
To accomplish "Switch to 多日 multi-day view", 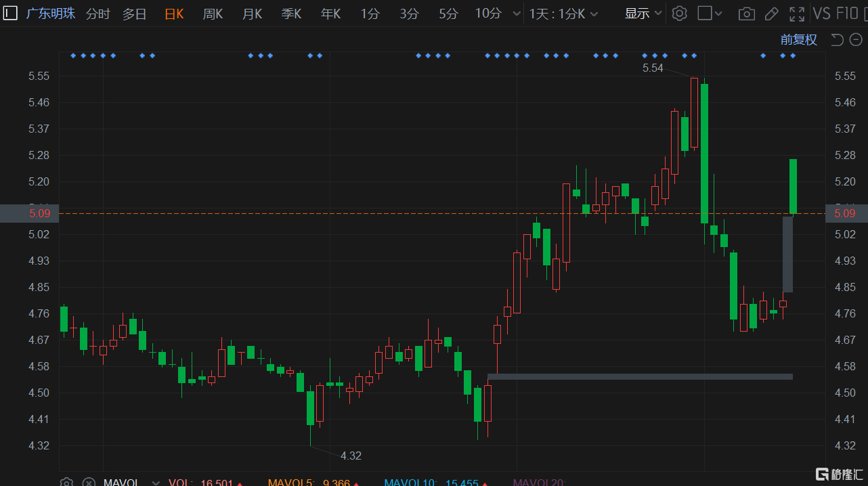I will pos(135,14).
